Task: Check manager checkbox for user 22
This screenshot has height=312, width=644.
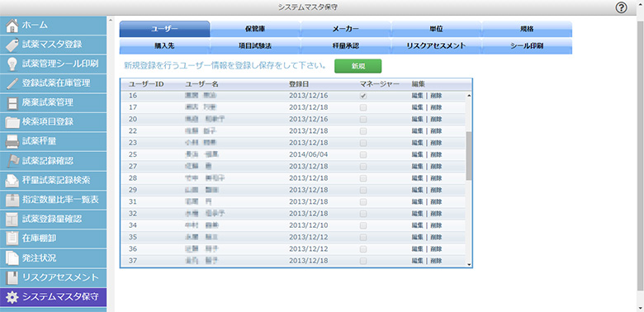Action: (x=363, y=131)
